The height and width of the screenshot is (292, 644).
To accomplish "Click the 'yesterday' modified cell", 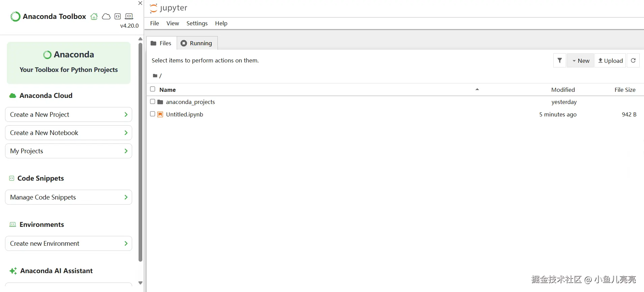I will 564,102.
